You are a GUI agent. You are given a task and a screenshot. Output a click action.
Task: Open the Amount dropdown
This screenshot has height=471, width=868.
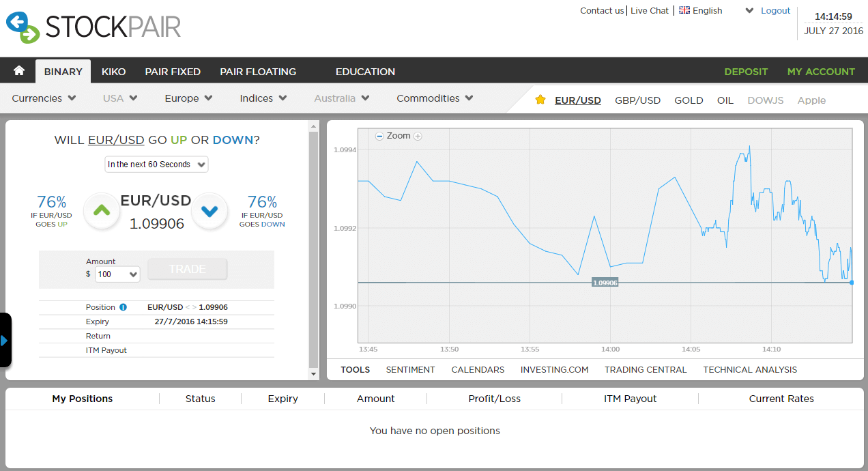coord(117,274)
